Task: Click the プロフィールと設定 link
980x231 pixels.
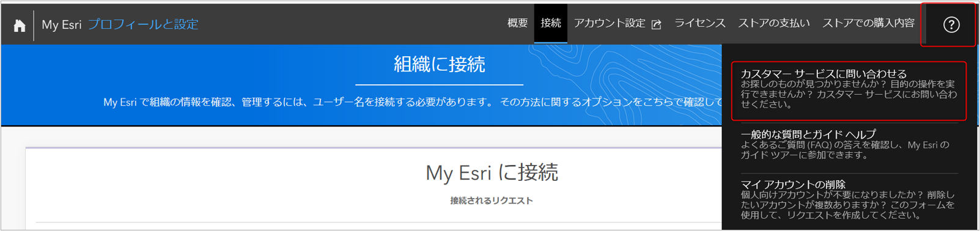Action: point(143,24)
